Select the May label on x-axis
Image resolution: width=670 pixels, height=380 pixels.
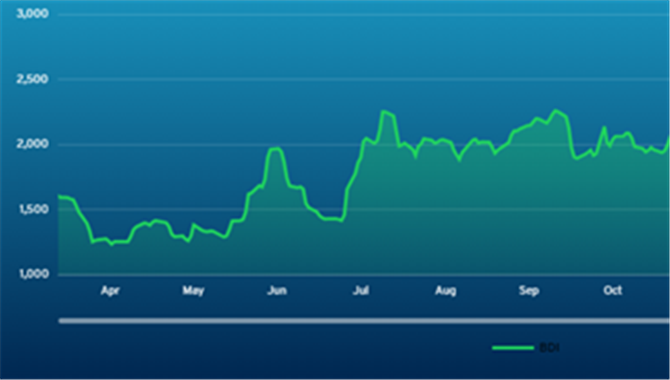[x=193, y=291]
